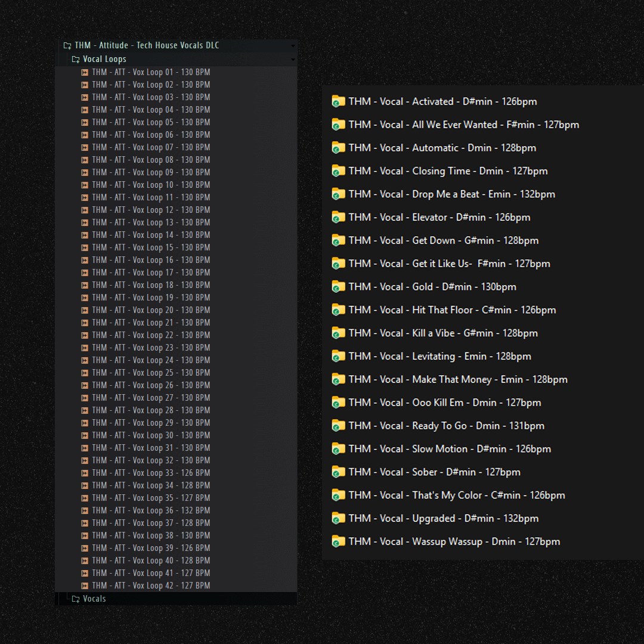
Task: Click the audio icon next to Vox Loop 42
Action: click(x=85, y=586)
